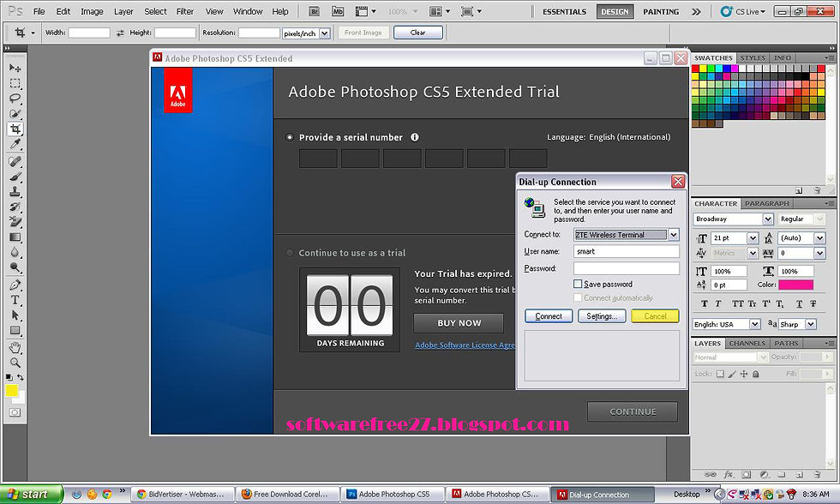Open the tracking dropdown showing 0
840x504 pixels.
819,253
